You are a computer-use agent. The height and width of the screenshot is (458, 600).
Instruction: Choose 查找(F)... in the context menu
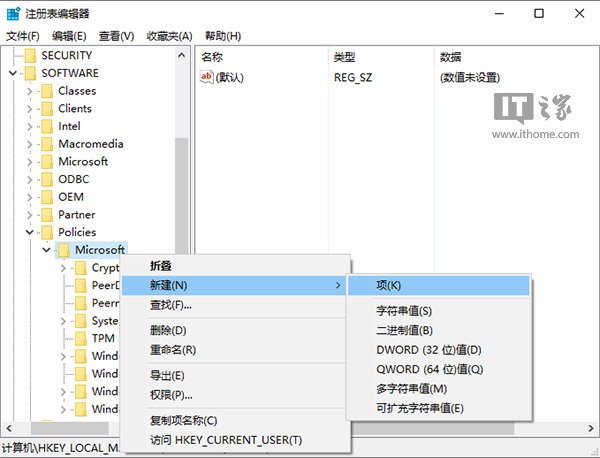tap(236, 305)
